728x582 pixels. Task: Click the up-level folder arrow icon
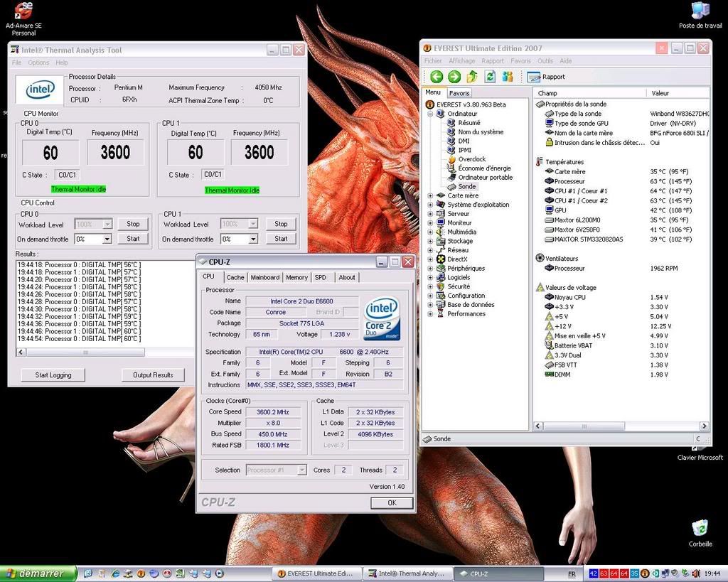click(x=472, y=77)
